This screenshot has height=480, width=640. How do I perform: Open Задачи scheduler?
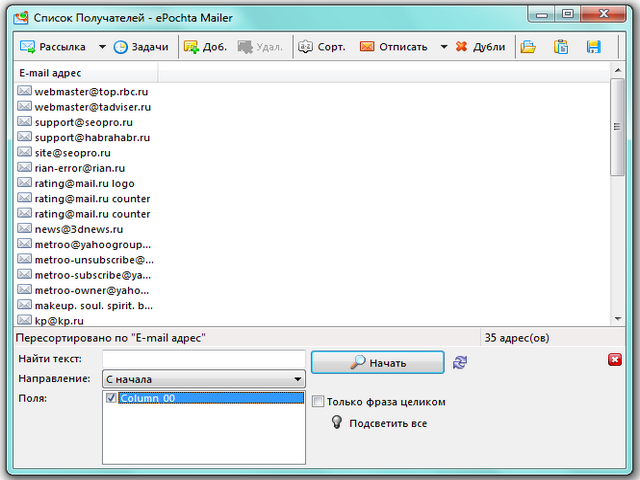click(141, 47)
